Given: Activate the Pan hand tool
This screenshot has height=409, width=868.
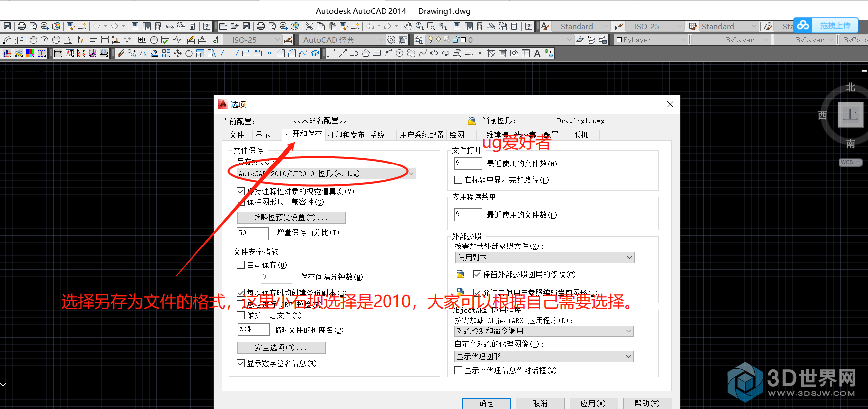Looking at the screenshot, I should [408, 26].
